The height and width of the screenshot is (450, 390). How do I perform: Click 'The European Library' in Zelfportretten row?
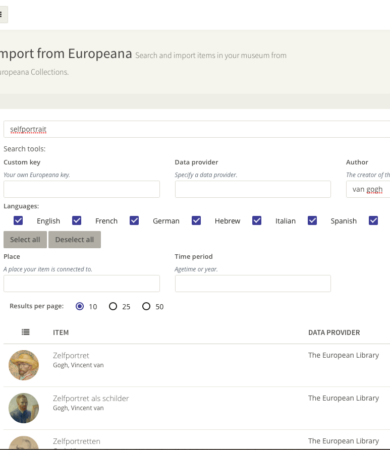(x=344, y=441)
